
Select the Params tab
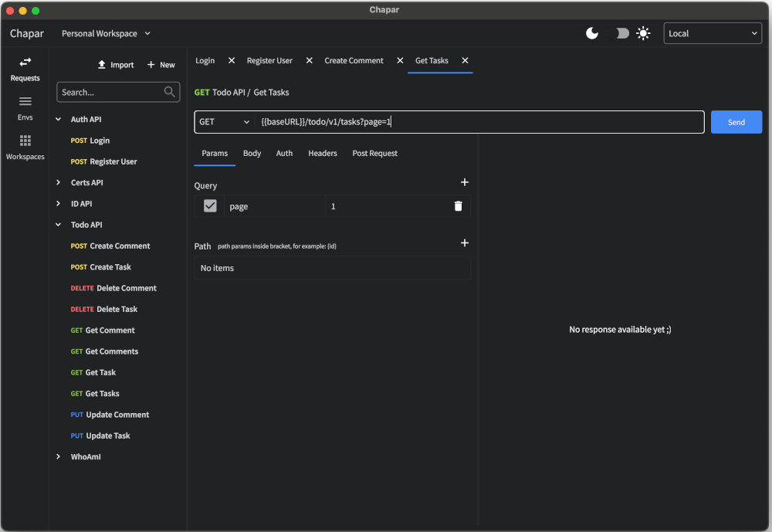pos(215,153)
